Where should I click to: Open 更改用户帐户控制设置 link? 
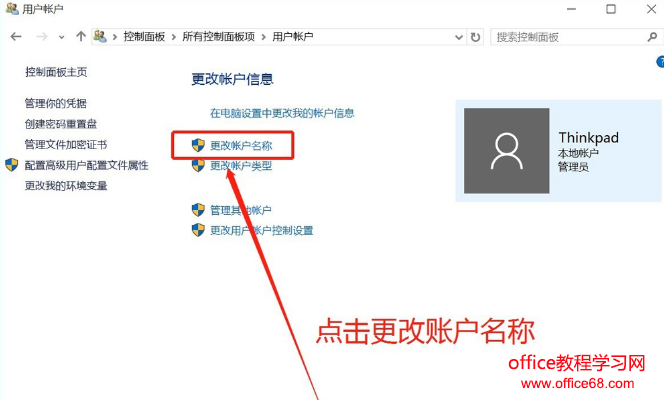(262, 231)
